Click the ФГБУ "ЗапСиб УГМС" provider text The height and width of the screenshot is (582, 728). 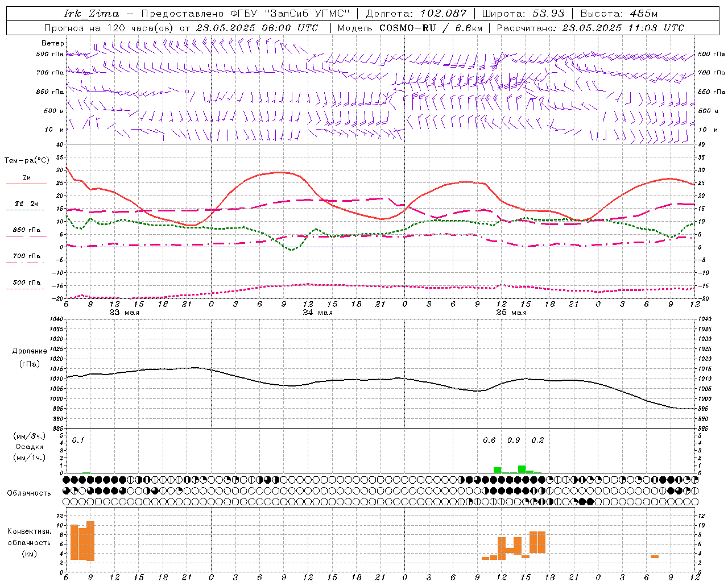[289, 14]
